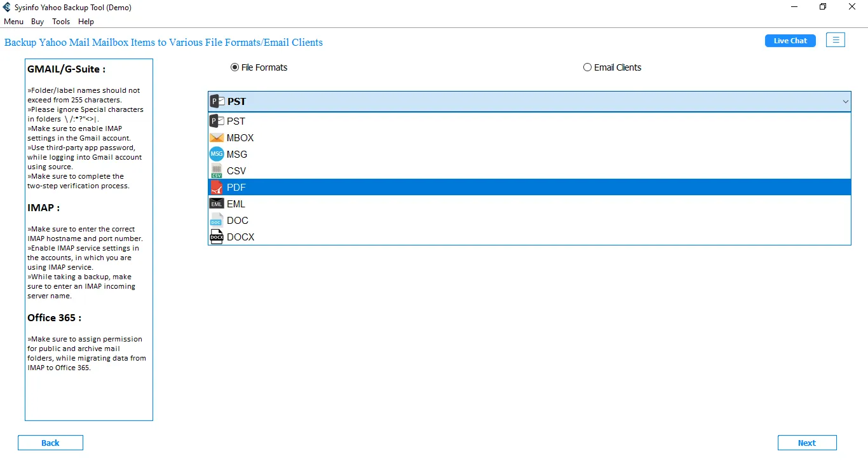Choose the DOCX option from the format list
The width and height of the screenshot is (868, 463).
click(x=529, y=237)
